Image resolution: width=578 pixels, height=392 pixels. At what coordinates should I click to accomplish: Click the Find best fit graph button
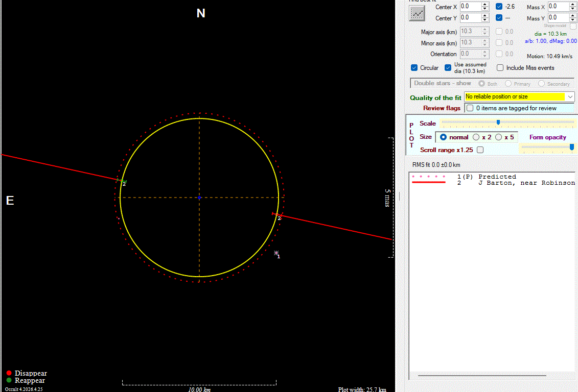click(417, 14)
